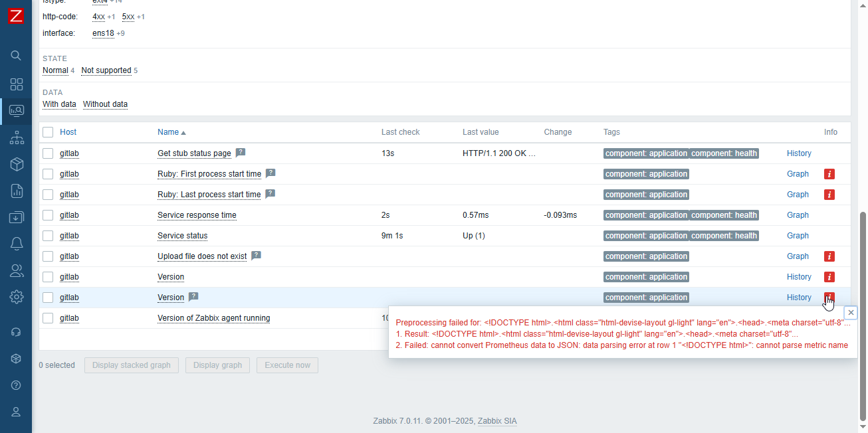Close the preprocessing error tooltip

[851, 313]
